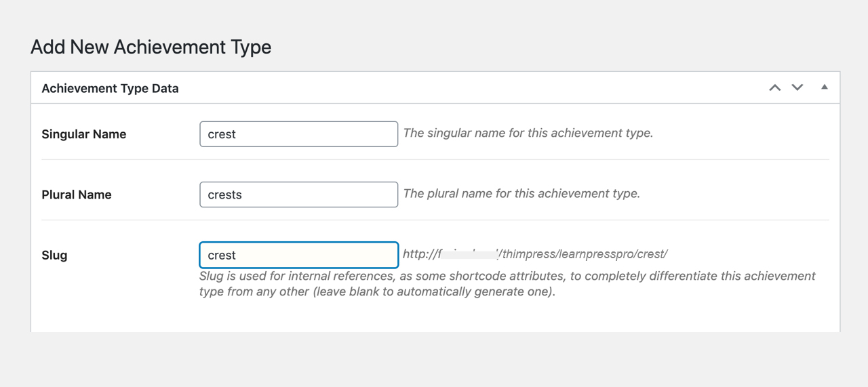Click the Slug field label

(x=54, y=256)
